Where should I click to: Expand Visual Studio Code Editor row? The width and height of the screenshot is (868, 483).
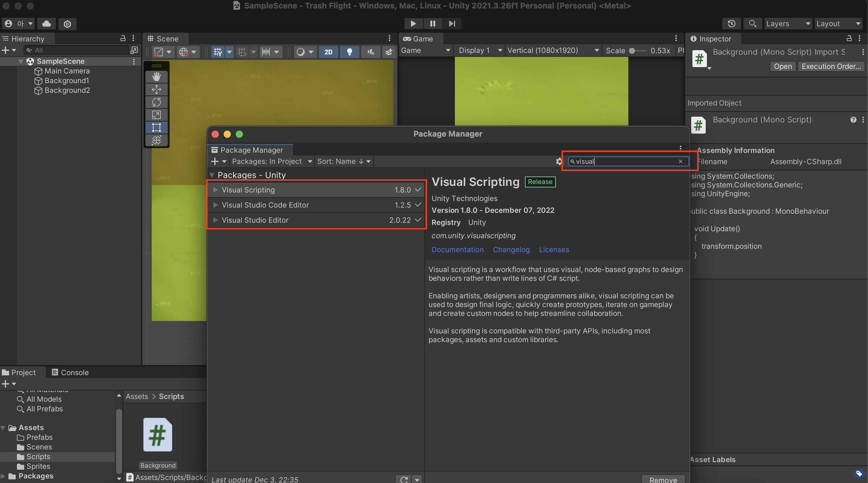click(215, 205)
